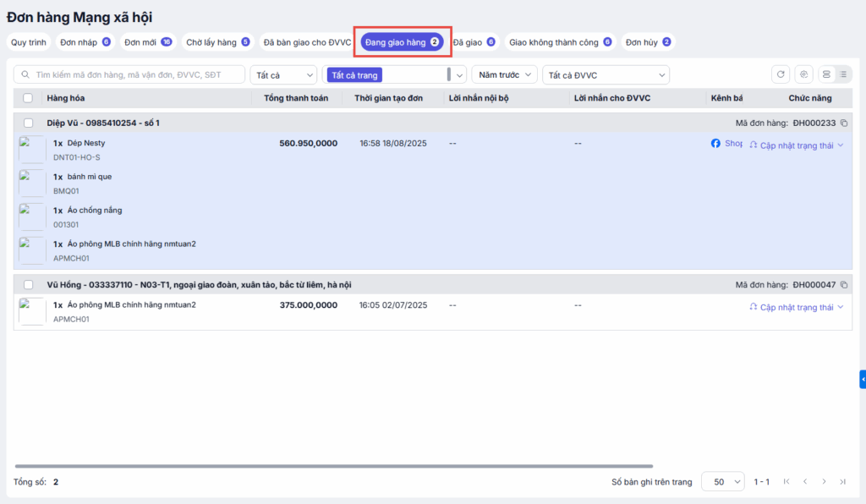Screen dimensions: 866x504
Task: Click Cập nhật trạng thái for order ĐH000233
Action: (x=797, y=145)
